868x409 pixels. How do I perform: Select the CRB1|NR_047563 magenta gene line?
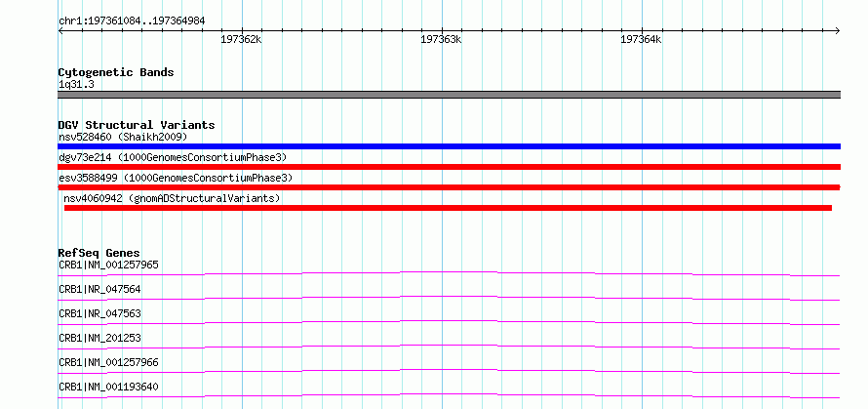(449, 322)
